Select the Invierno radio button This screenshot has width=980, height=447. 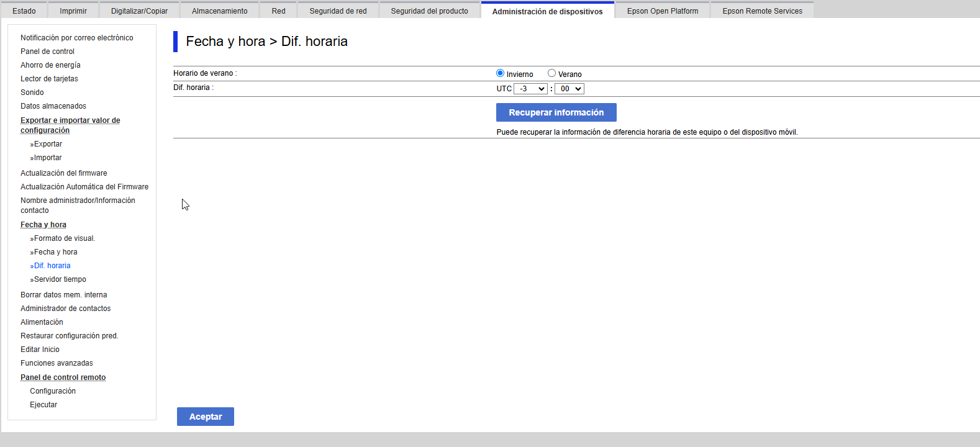click(500, 73)
